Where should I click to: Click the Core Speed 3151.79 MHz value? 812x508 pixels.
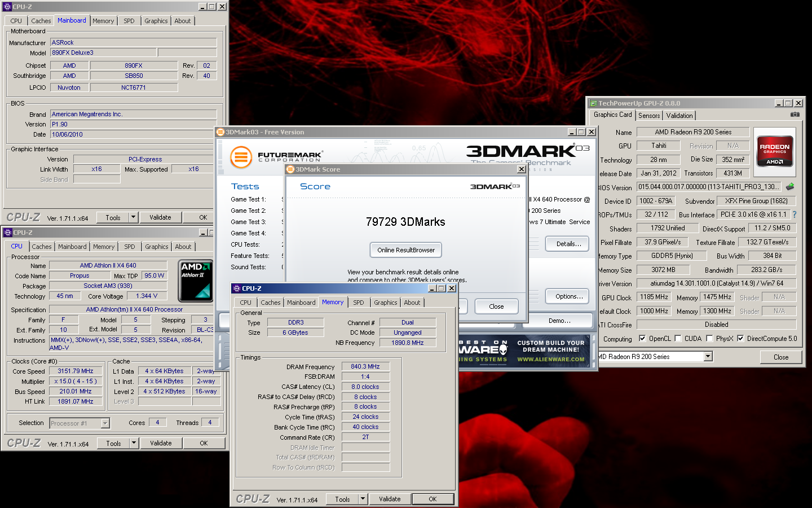point(76,371)
